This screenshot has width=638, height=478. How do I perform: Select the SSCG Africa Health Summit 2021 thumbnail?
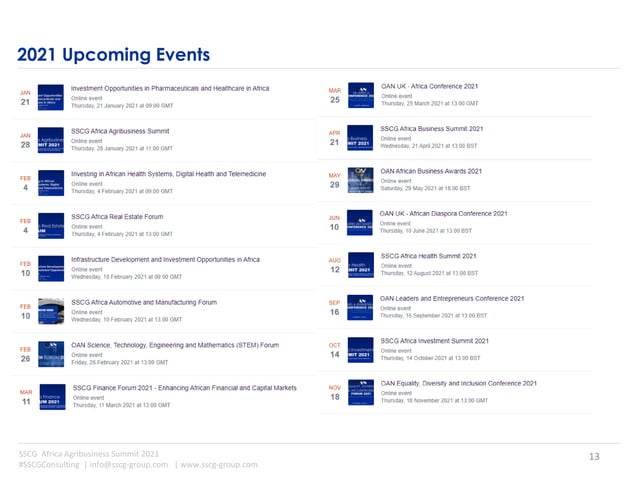[361, 265]
